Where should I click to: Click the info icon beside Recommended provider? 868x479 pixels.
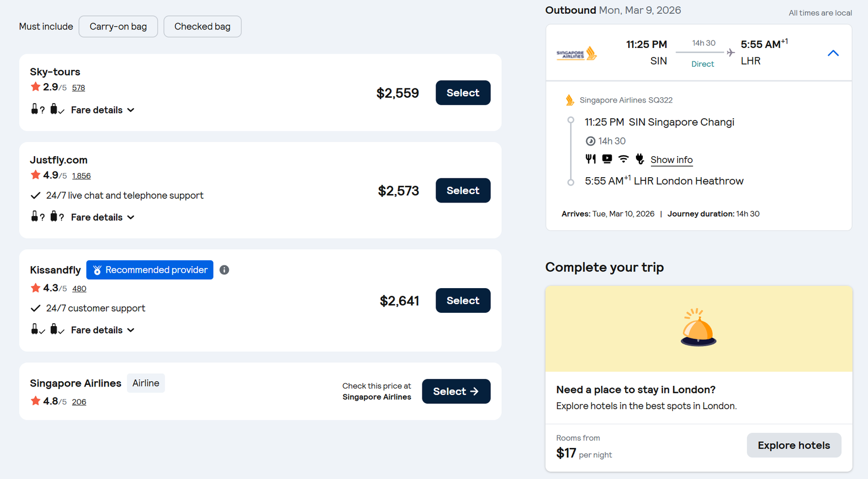click(x=224, y=270)
